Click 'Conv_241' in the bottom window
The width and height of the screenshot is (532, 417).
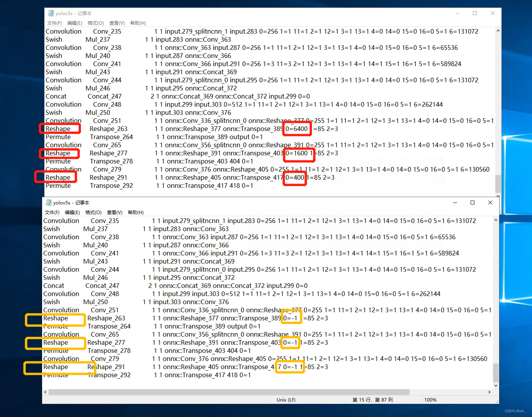(x=105, y=253)
